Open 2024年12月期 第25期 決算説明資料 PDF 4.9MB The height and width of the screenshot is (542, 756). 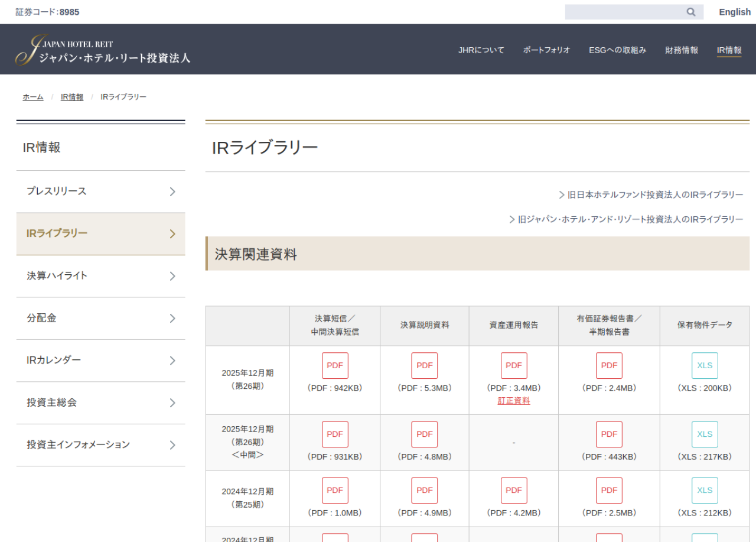[425, 490]
